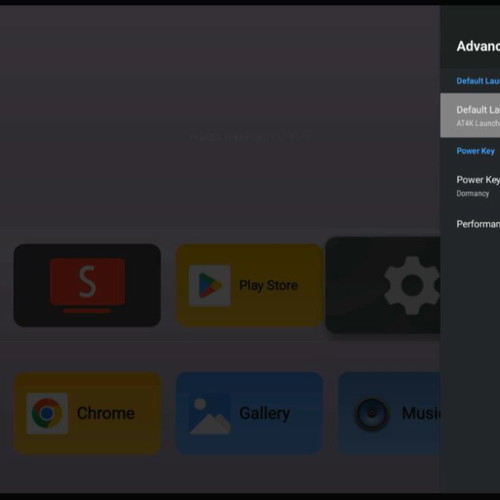Open the Music app label
The image size is (500, 500).
click(x=421, y=413)
